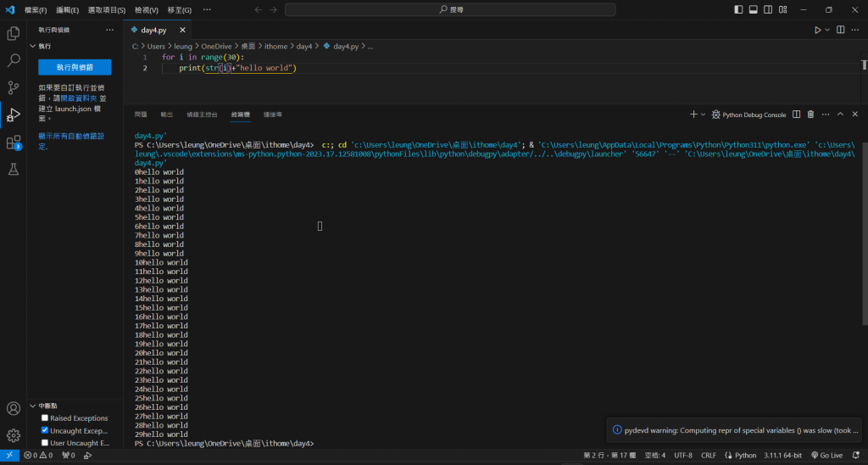Change UTF-8 file encoding

point(683,456)
